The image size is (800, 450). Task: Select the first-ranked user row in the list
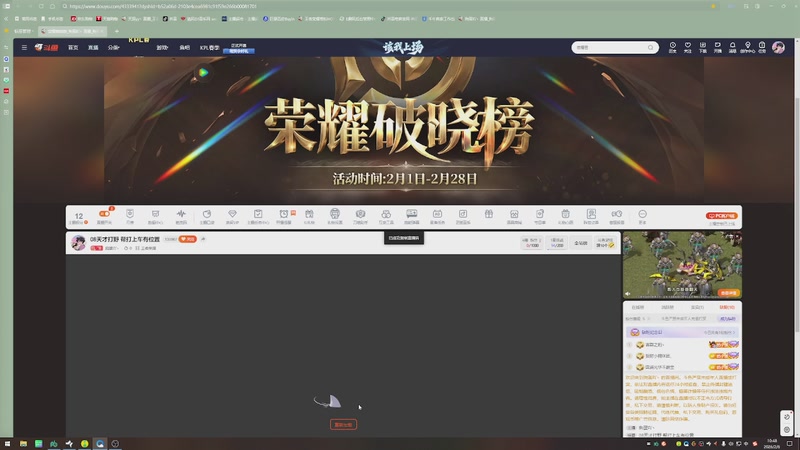(x=683, y=345)
